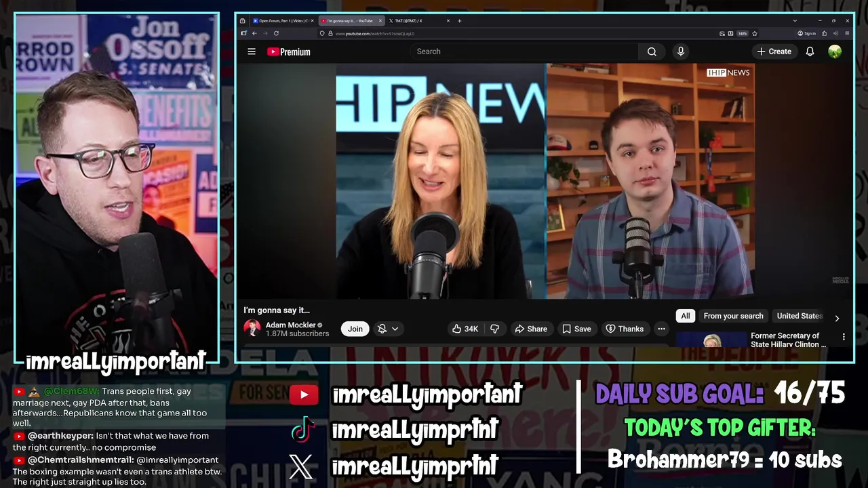
Task: Click into the YouTube search field
Action: [x=526, y=52]
